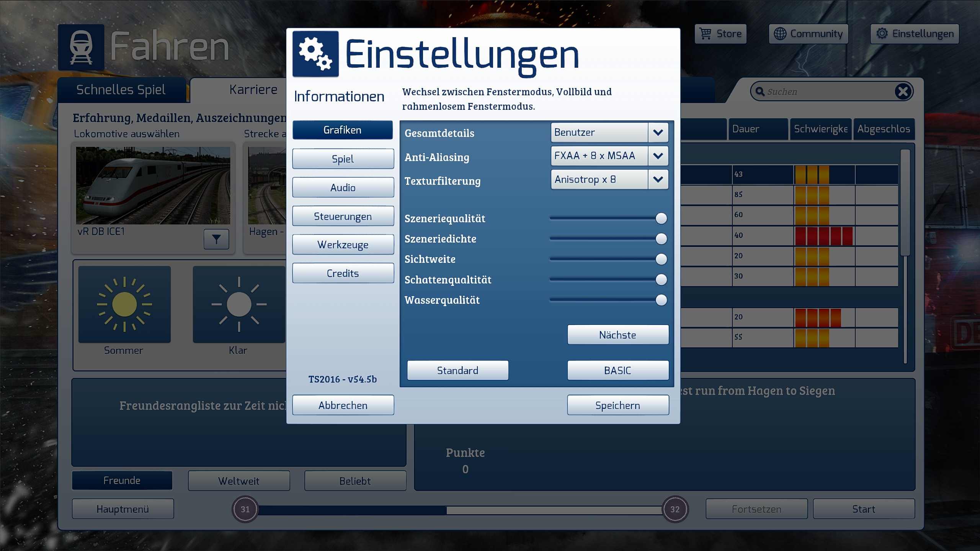Viewport: 980px width, 551px height.
Task: Reset graphics with the Standard button
Action: click(x=457, y=370)
